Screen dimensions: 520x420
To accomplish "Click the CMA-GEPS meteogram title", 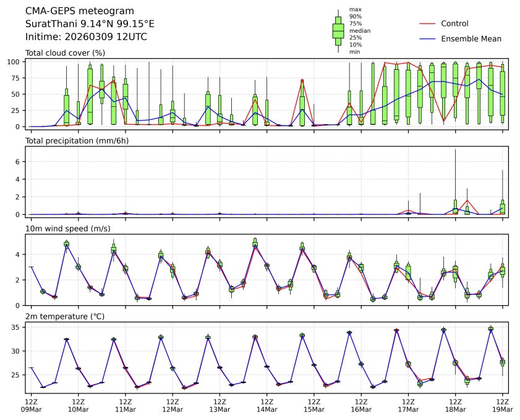I will [71, 11].
